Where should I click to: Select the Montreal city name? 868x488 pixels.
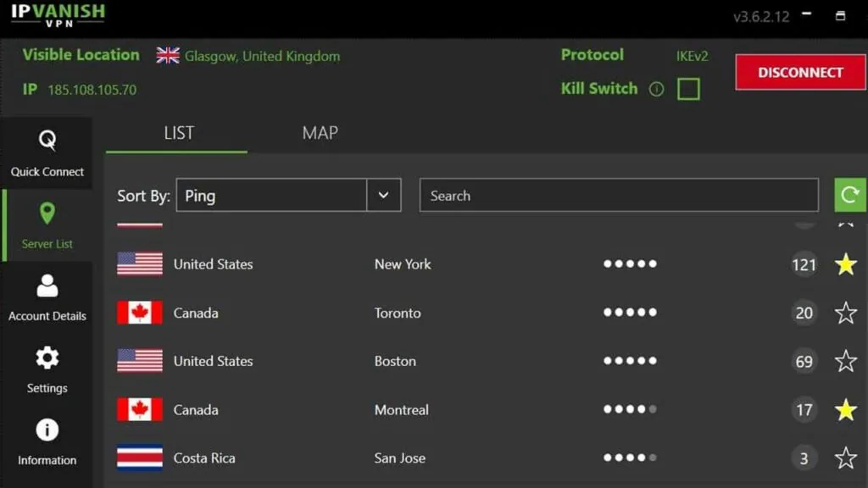[401, 409]
